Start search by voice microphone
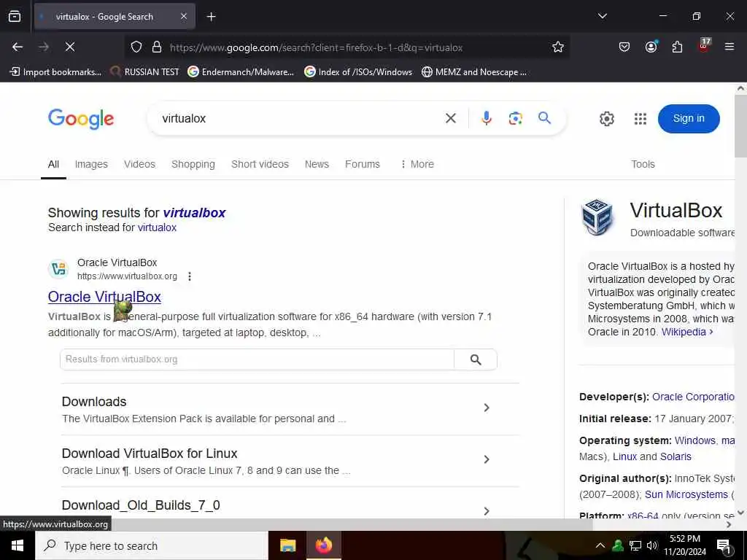This screenshot has width=747, height=560. tap(486, 118)
